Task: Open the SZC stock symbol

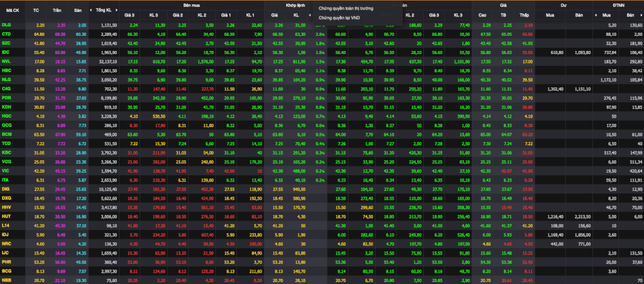Action: (6, 43)
